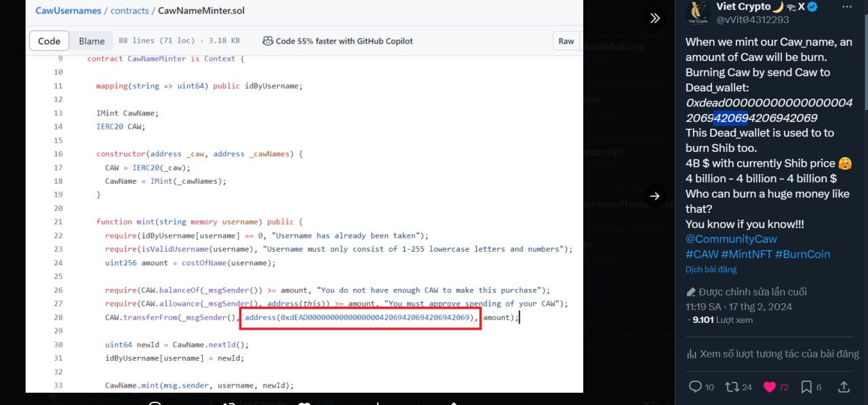
Task: Open the @CommunityCaw mention link
Action: [x=731, y=239]
